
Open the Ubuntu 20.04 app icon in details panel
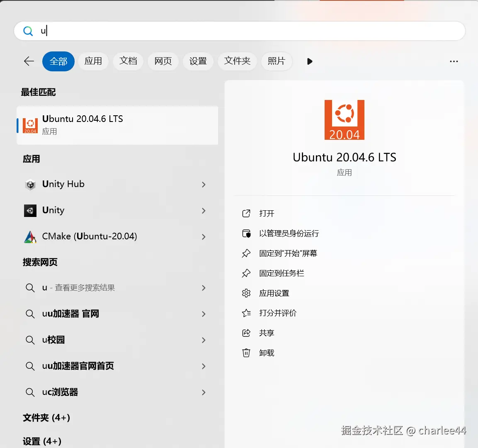pos(344,120)
